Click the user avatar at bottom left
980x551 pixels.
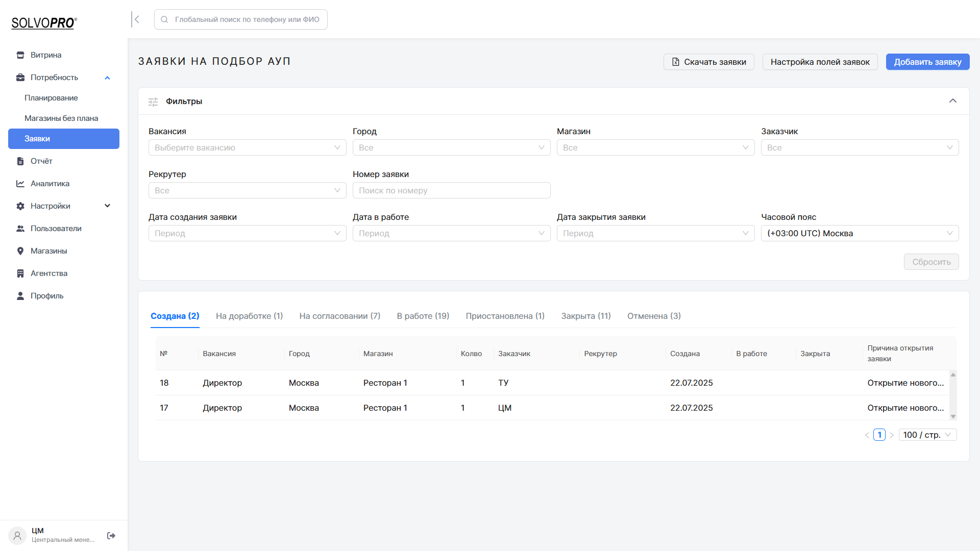(17, 536)
